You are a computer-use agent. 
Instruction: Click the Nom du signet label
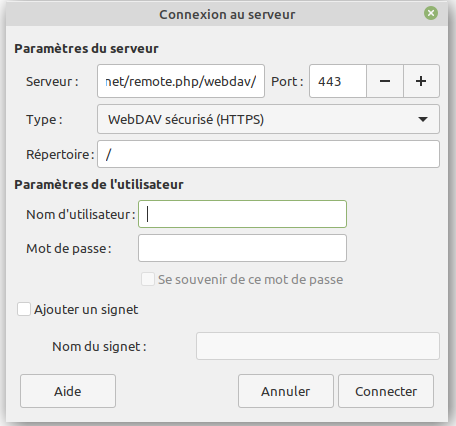[x=99, y=347]
